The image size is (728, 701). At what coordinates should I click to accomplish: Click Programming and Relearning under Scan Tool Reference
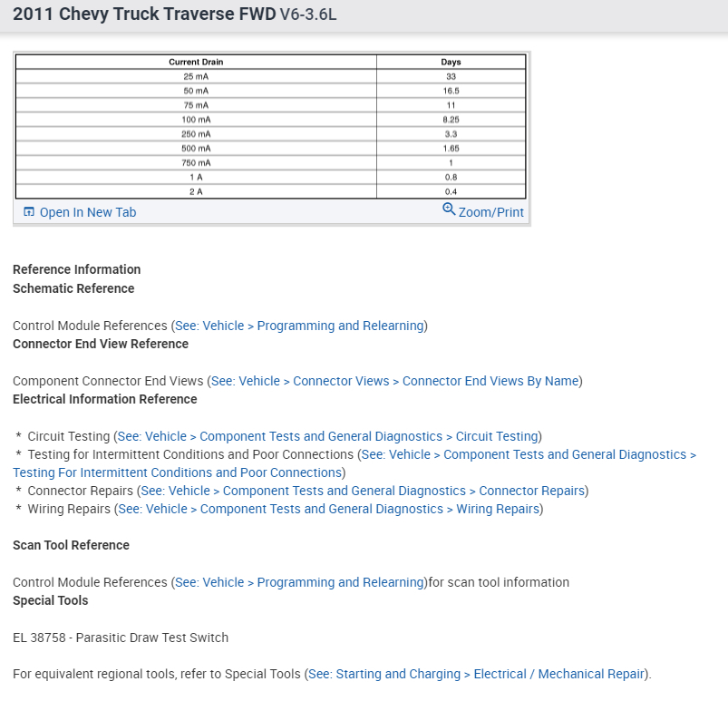[340, 582]
